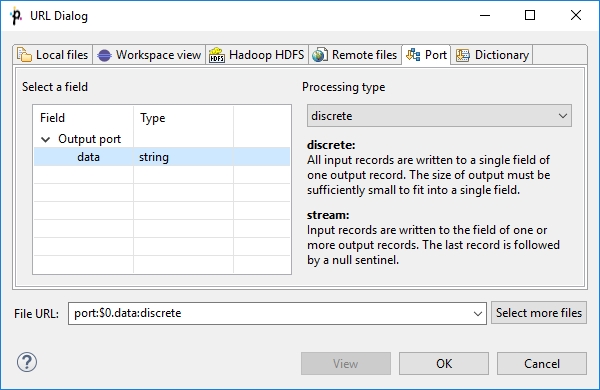
Task: Select the data string field row
Action: (x=162, y=157)
